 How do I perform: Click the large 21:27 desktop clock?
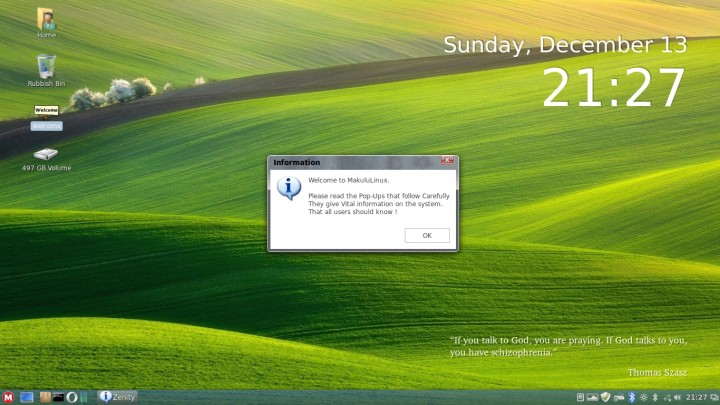click(x=613, y=88)
